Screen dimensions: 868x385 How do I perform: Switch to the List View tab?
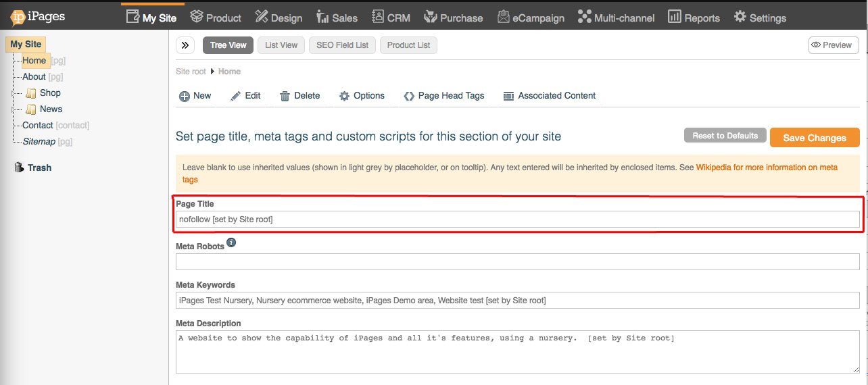point(281,45)
